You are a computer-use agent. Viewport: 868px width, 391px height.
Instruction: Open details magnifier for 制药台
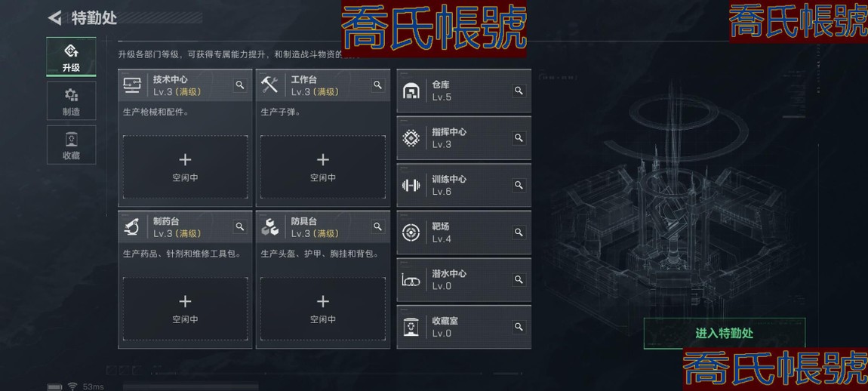[x=240, y=226]
